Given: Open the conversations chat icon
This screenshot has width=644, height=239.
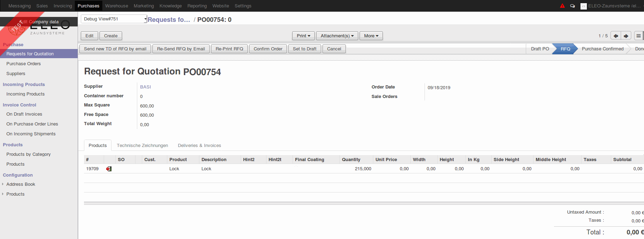Looking at the screenshot, I should [572, 6].
